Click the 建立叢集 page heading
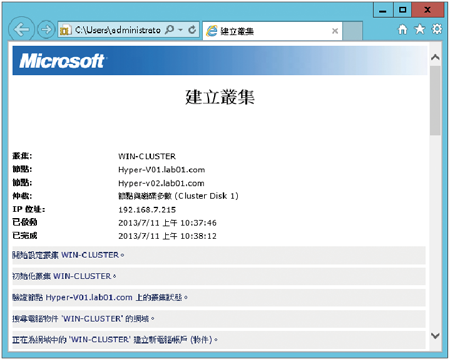The image size is (450, 361). coord(220,97)
